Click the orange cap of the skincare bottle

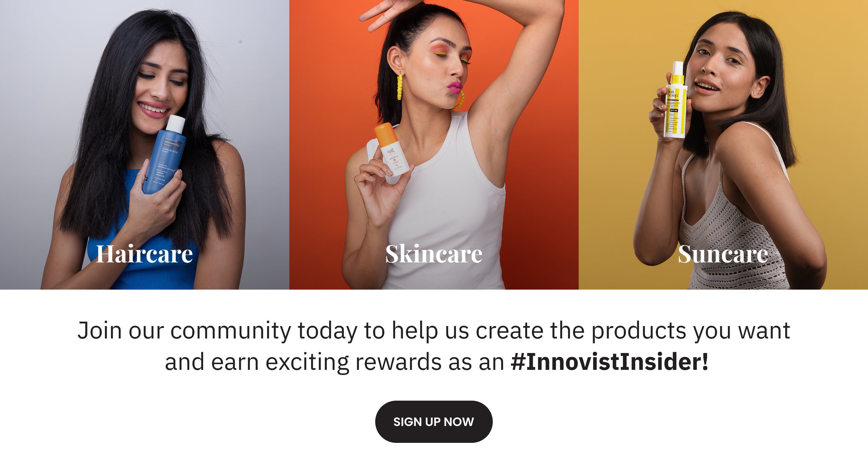click(386, 135)
